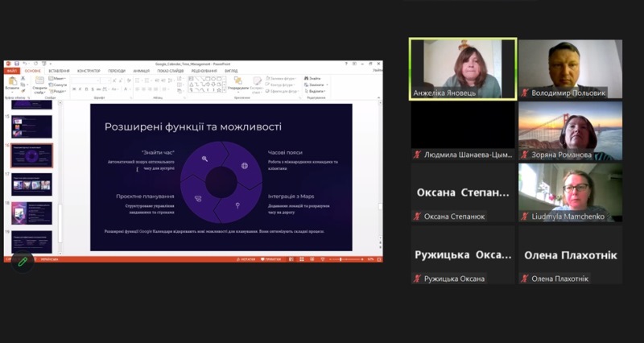Open the Вставлення ribbon tab

click(x=60, y=71)
